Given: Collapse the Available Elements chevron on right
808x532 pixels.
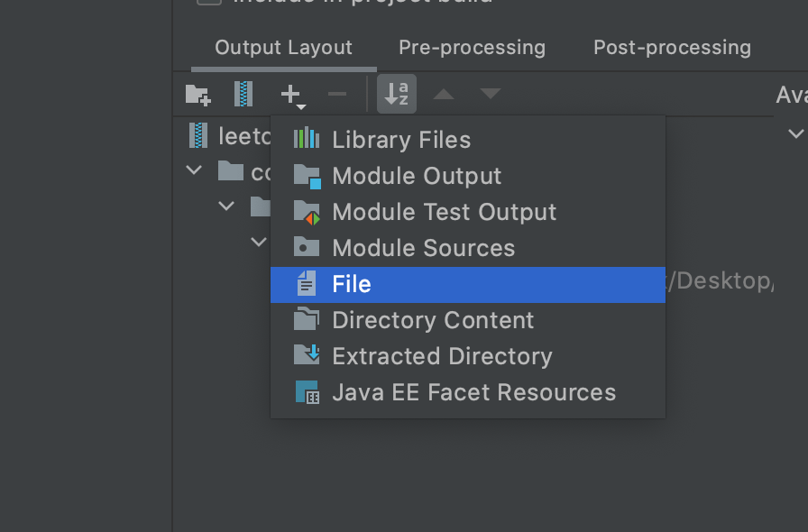Looking at the screenshot, I should tap(795, 134).
